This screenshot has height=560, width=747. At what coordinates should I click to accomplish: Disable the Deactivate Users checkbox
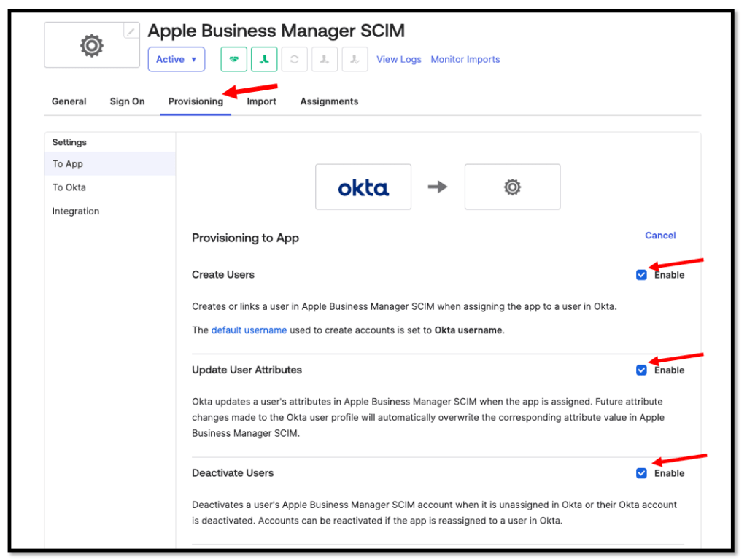(641, 473)
